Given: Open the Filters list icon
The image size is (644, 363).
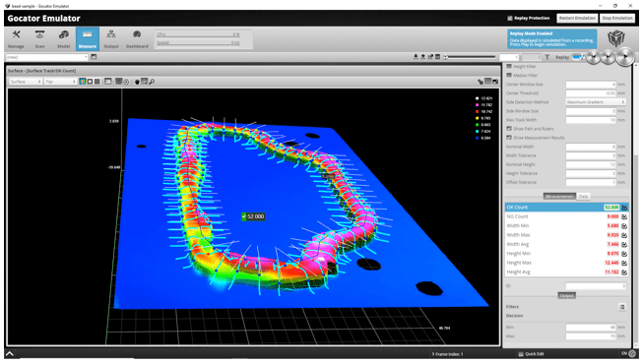Looking at the screenshot, I should pyautogui.click(x=622, y=307).
